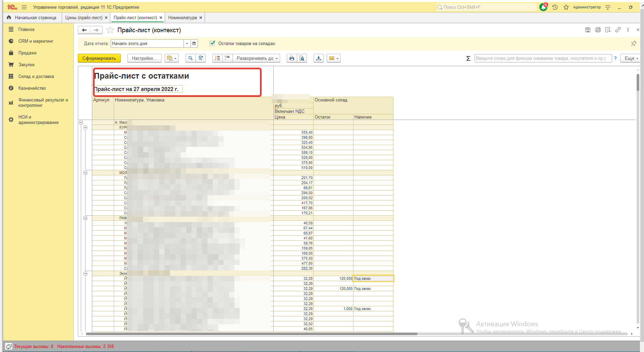Click the filter word input field
Viewport: 644px width, 352px height.
[x=543, y=58]
